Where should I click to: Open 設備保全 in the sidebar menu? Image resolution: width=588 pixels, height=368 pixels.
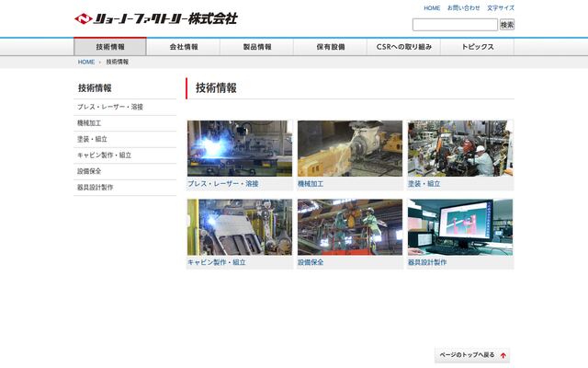point(125,172)
